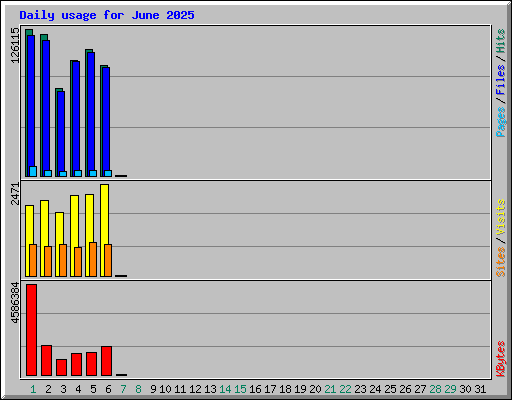Screen dimensions: 512x400
Task: Click day 10 on the x-axis
Action: click(x=165, y=389)
